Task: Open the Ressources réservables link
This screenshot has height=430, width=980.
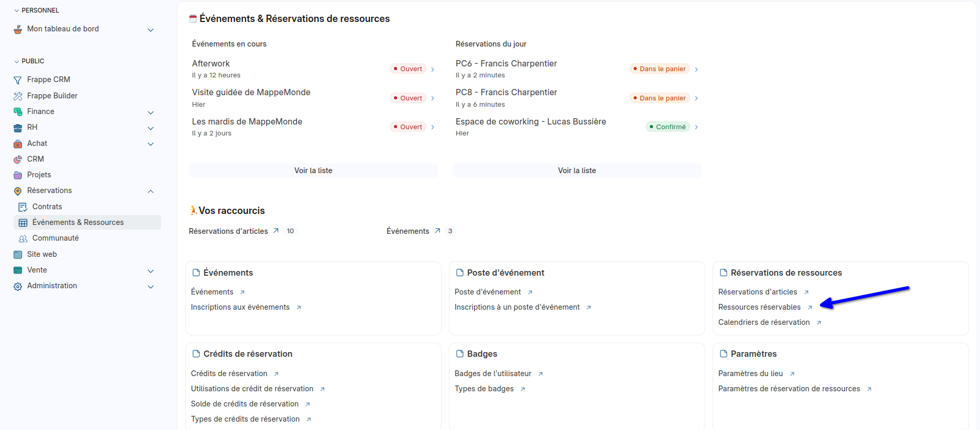Action: (x=759, y=307)
